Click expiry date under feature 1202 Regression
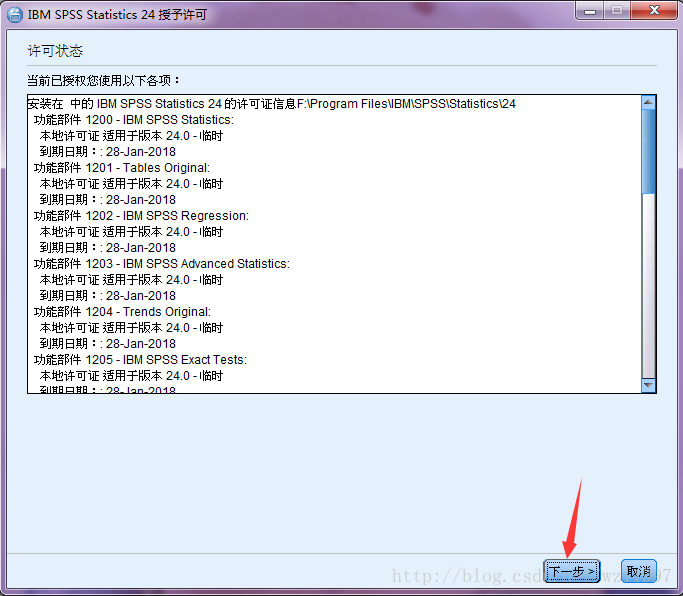 coord(108,247)
